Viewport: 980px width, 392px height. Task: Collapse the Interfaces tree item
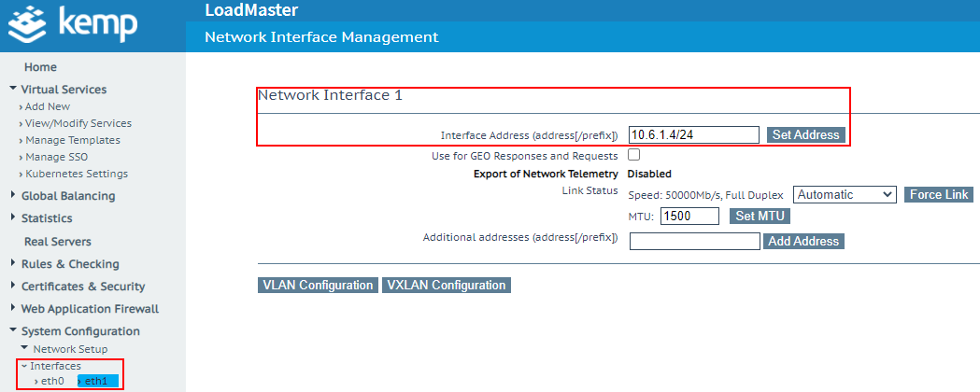point(51,367)
